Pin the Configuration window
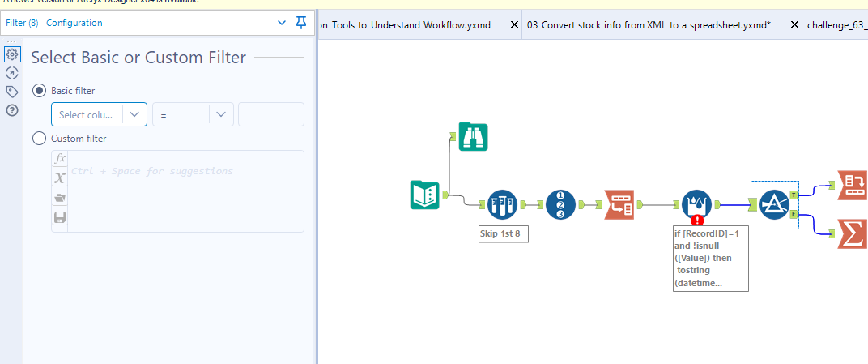 301,23
